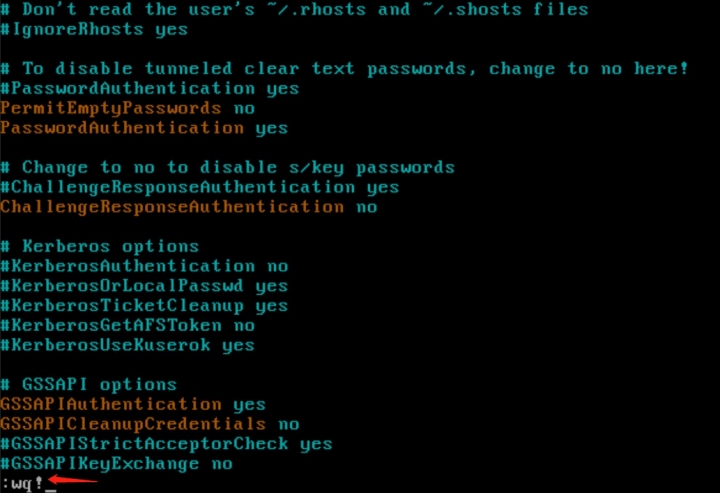Click the #KerberosGetAFSToken no line
This screenshot has height=493, width=720.
point(128,326)
